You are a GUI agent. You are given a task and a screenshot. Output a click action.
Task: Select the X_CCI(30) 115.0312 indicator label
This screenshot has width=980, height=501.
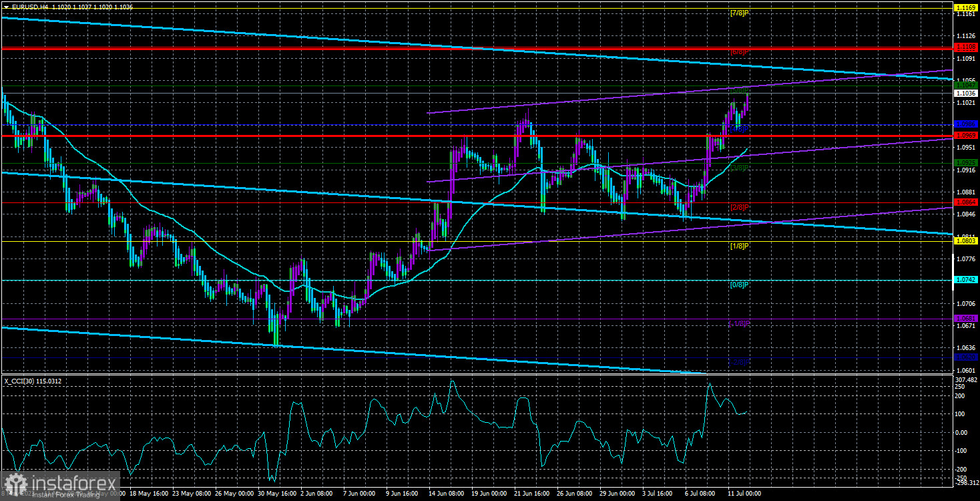pos(33,381)
